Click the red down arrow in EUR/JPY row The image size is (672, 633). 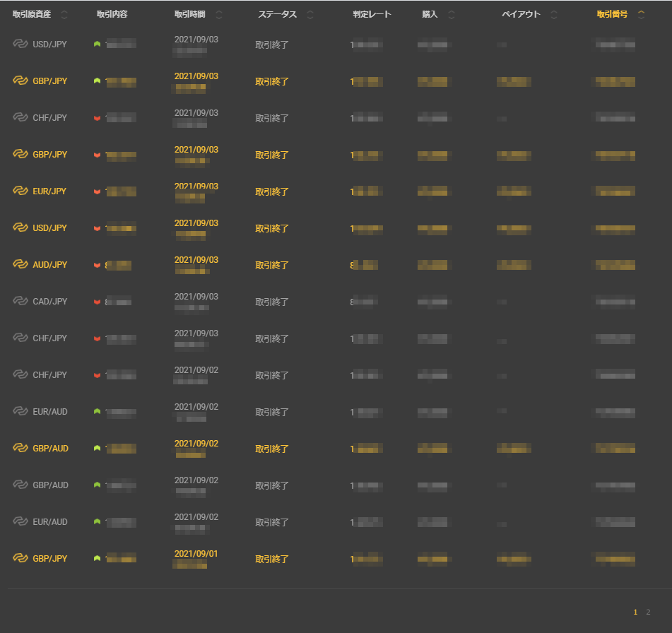click(x=97, y=191)
